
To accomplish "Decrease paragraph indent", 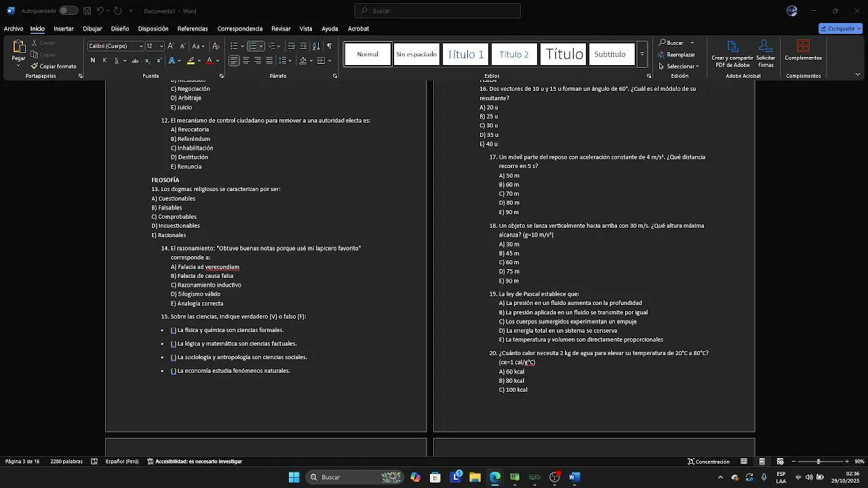I will (292, 46).
